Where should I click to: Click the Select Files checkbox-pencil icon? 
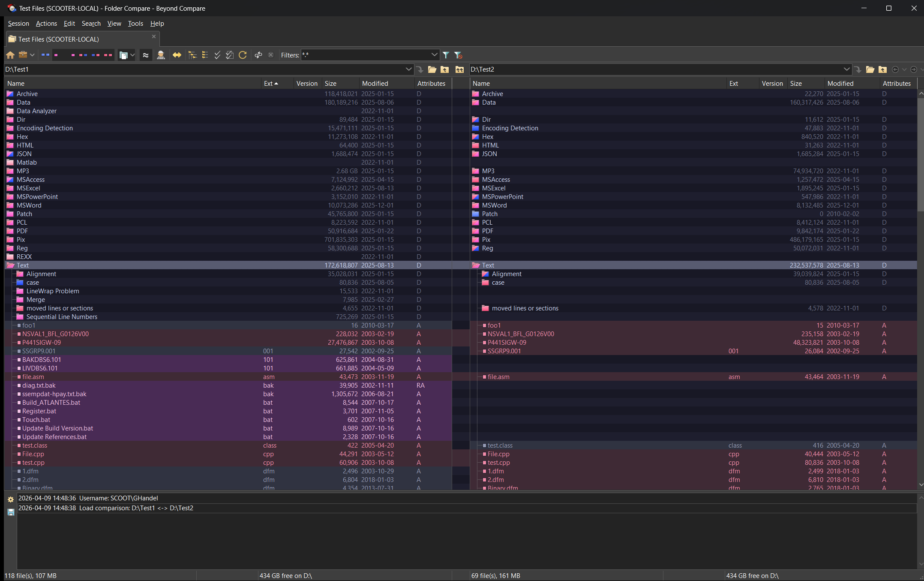(x=230, y=55)
